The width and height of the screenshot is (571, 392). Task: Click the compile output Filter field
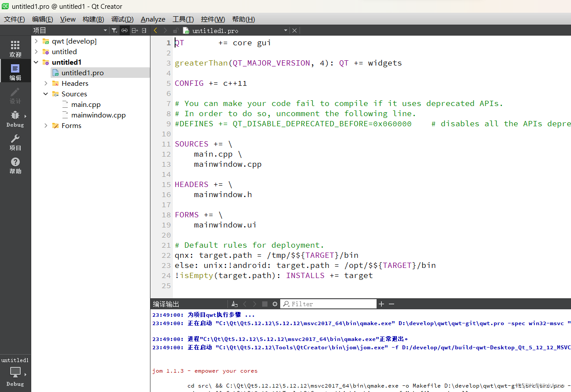pyautogui.click(x=328, y=304)
